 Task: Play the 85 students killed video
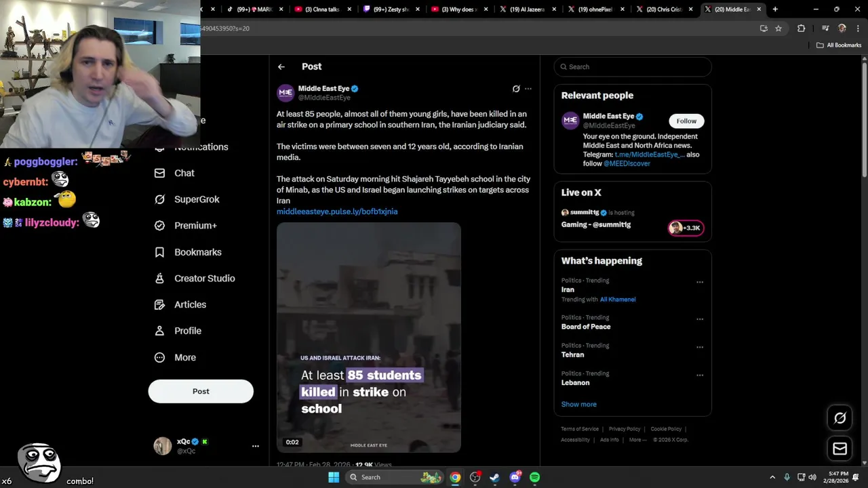coord(368,338)
